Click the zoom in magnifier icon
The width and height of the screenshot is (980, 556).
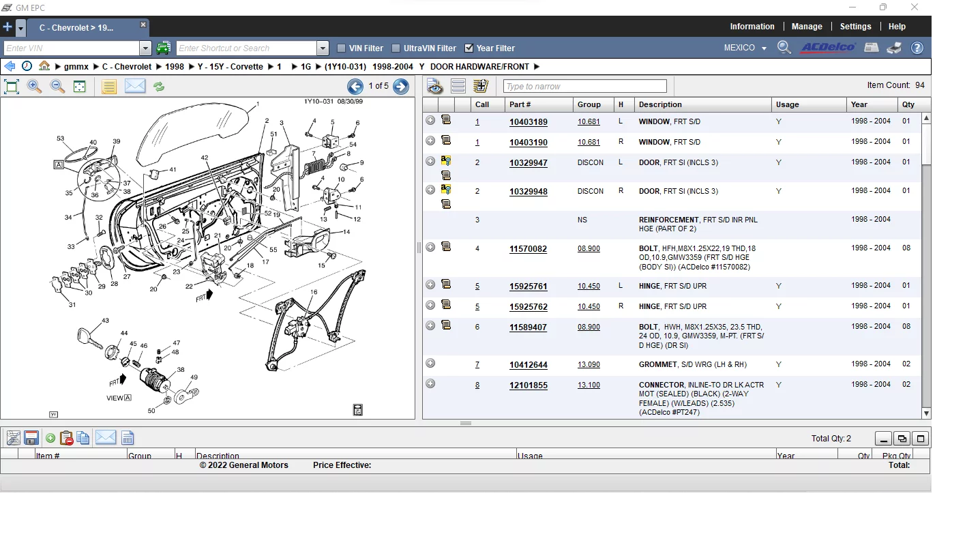(x=34, y=87)
